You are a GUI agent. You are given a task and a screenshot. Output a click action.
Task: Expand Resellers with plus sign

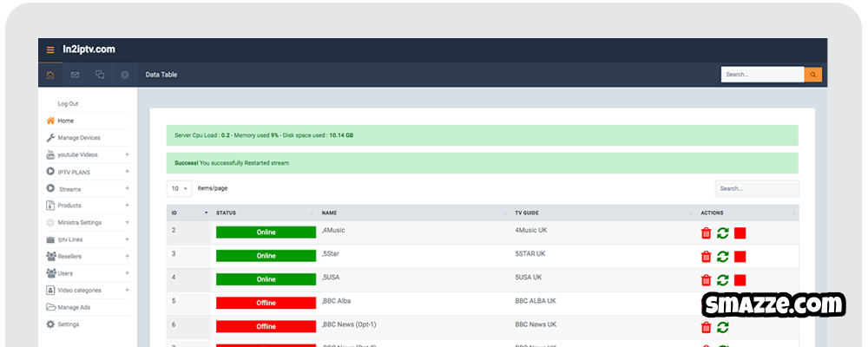tap(127, 256)
